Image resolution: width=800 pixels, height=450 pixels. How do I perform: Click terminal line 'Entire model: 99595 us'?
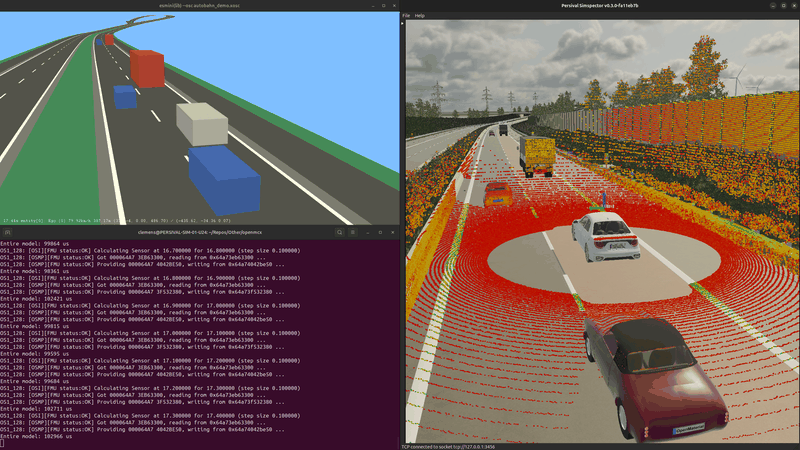click(x=35, y=354)
